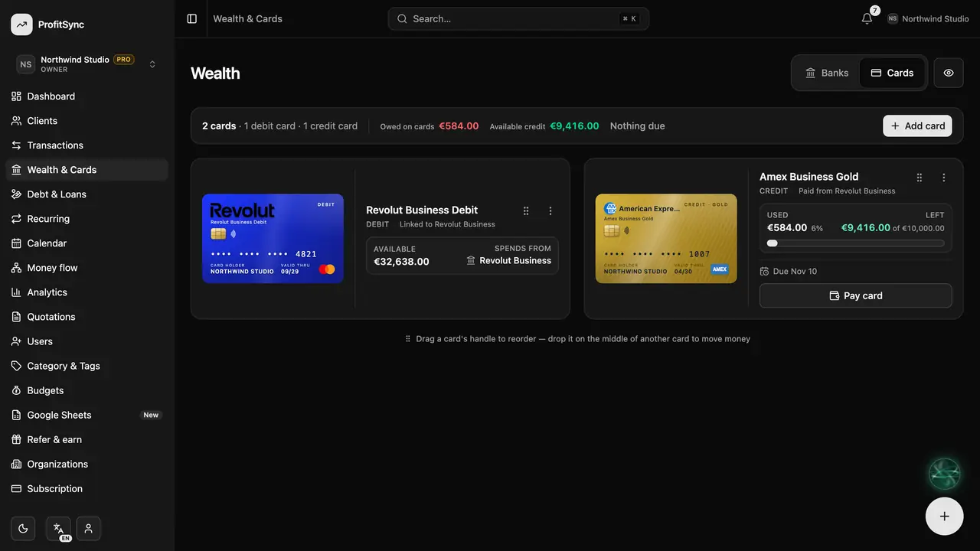
Task: Click the Amex gold card thumbnail
Action: pyautogui.click(x=666, y=238)
